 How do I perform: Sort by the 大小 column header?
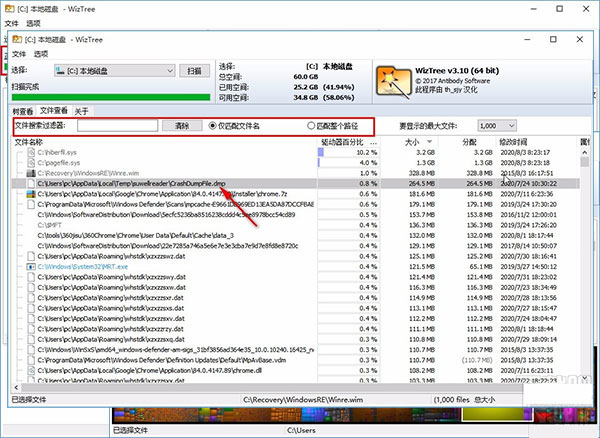(x=411, y=142)
